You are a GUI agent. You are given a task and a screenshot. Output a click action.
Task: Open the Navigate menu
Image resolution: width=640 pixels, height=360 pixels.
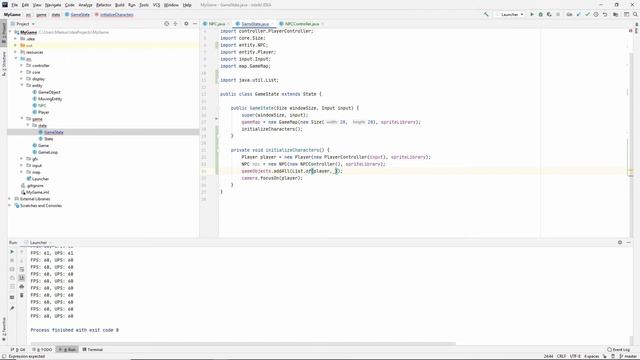[x=53, y=5]
